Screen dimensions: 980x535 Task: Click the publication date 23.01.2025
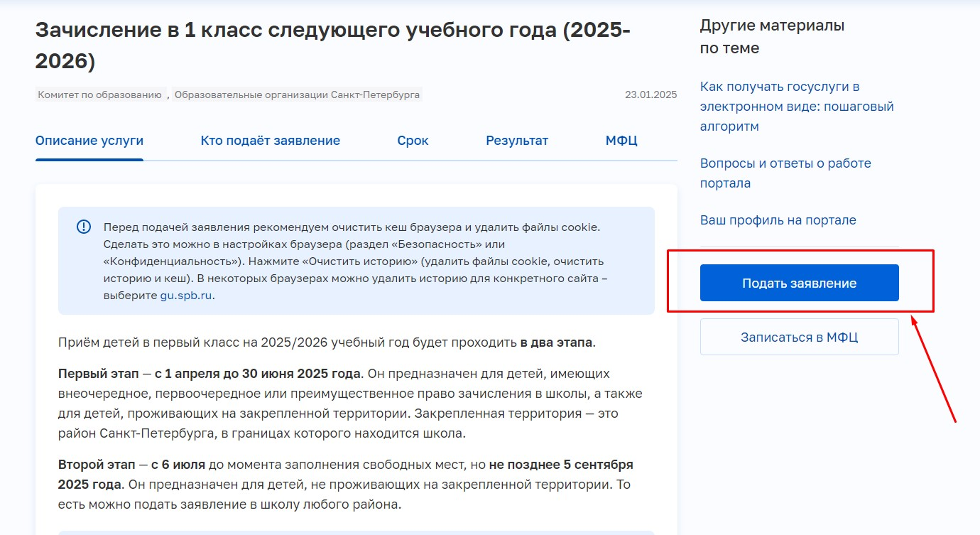[x=650, y=94]
